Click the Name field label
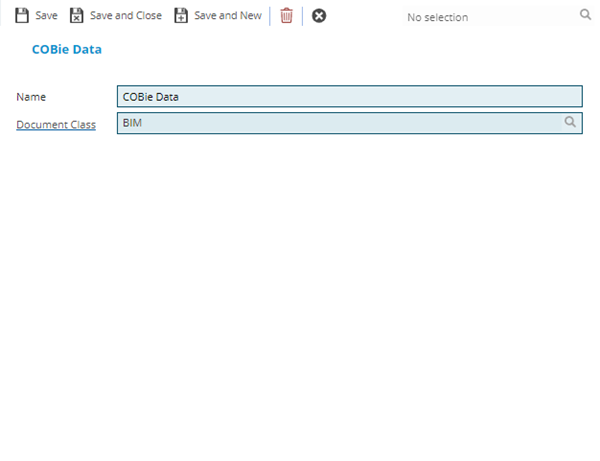This screenshot has width=600, height=461. [31, 97]
